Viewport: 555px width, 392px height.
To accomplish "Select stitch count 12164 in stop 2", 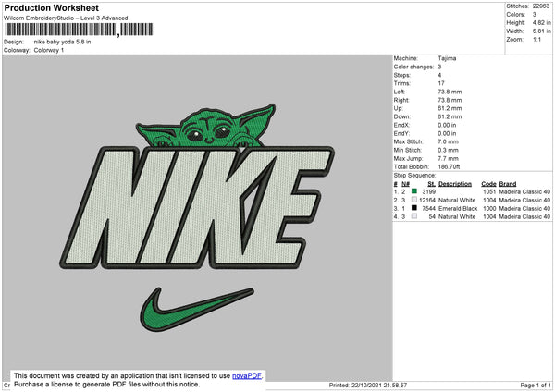I will [427, 201].
